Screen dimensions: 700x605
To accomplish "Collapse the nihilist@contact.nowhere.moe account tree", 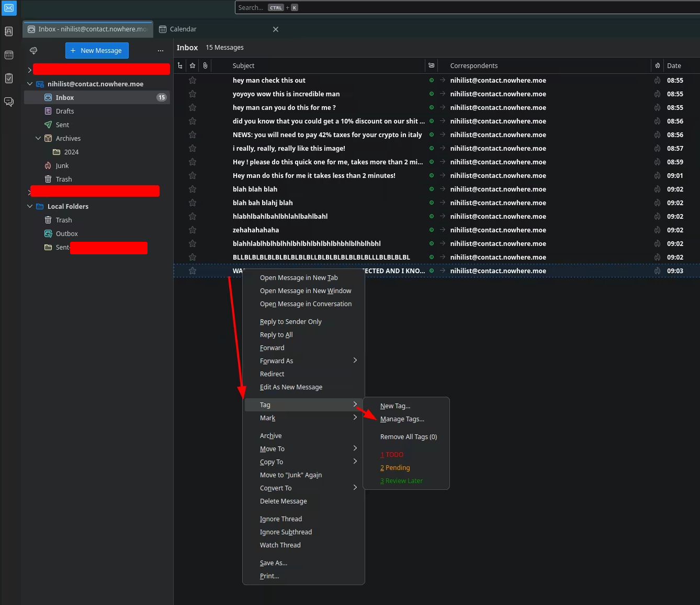I will click(x=30, y=84).
